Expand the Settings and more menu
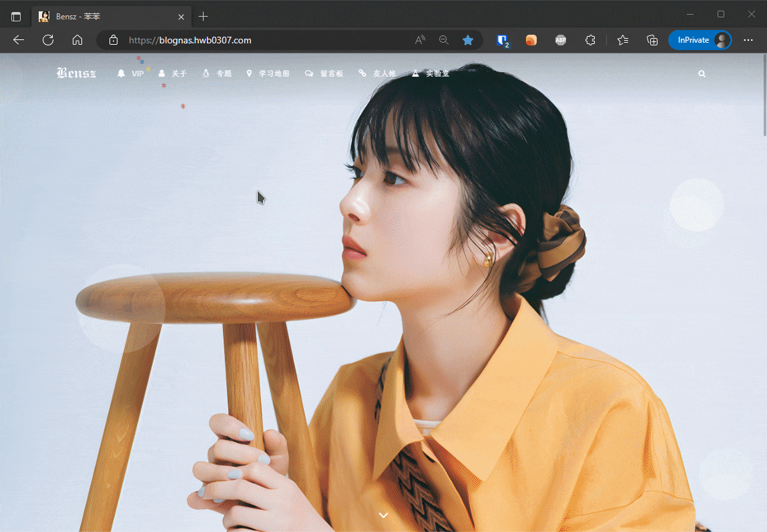This screenshot has width=767, height=532. (x=748, y=40)
